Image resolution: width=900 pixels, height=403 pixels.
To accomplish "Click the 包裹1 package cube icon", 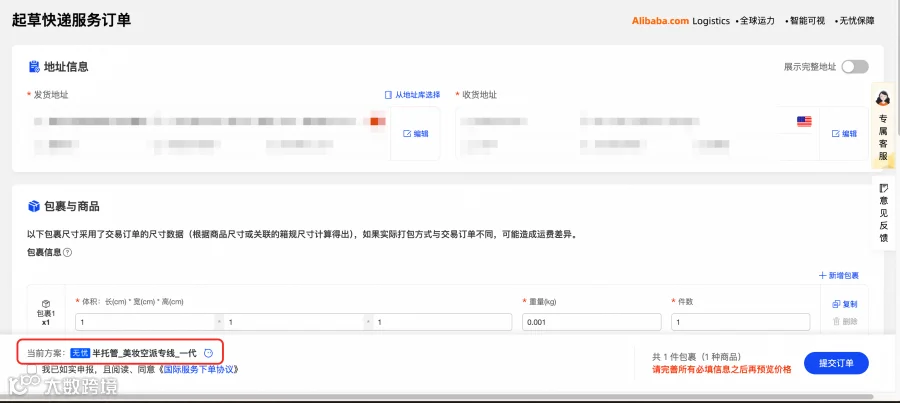I will click(x=46, y=303).
